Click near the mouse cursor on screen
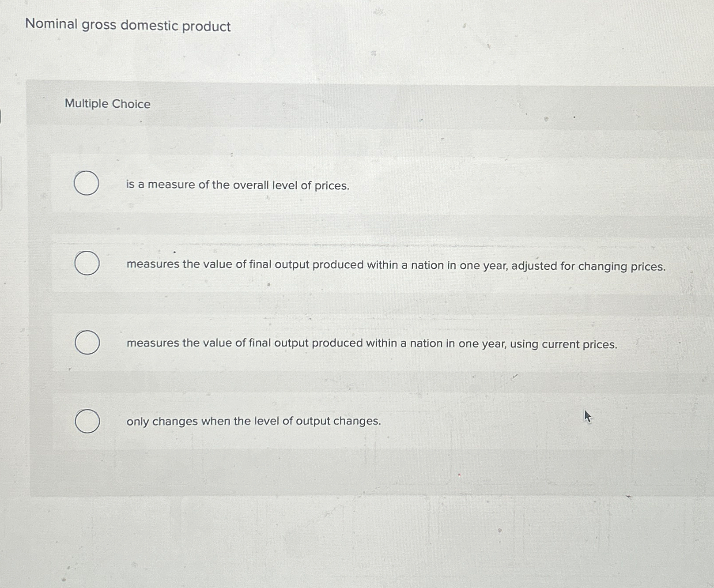Viewport: 714px width, 588px height. [588, 417]
